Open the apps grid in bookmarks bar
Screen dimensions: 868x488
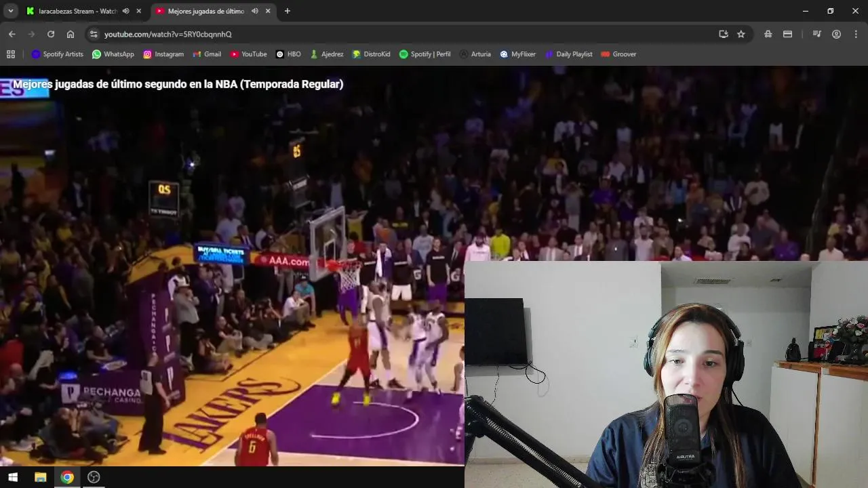11,54
